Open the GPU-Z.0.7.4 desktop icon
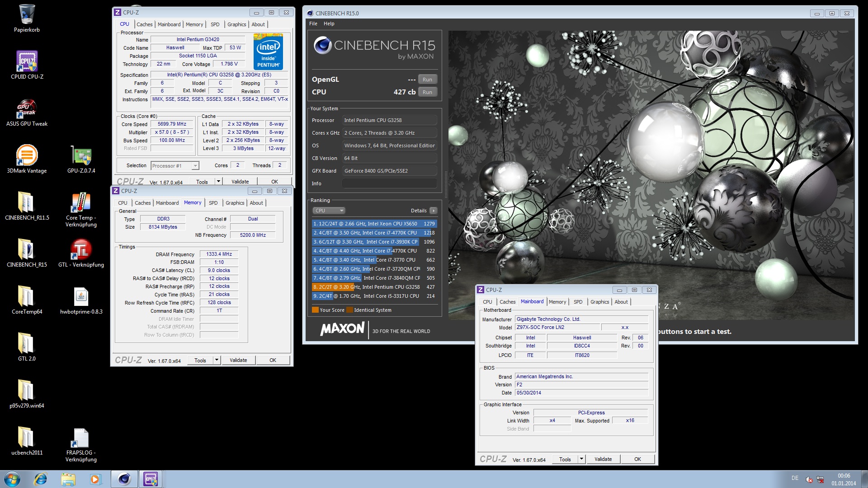 [x=81, y=159]
